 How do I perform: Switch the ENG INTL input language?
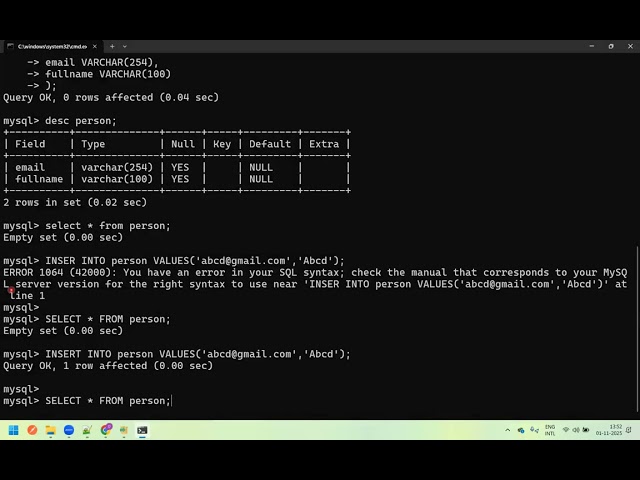point(550,430)
